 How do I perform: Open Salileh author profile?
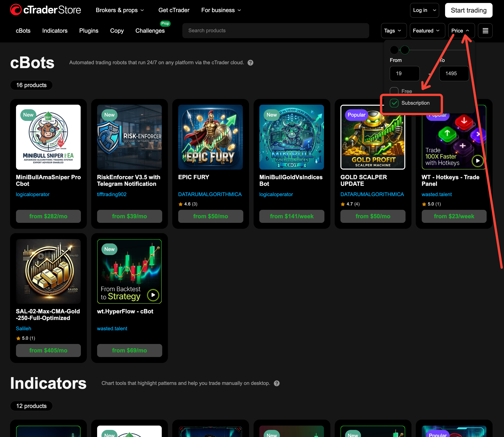pyautogui.click(x=23, y=328)
